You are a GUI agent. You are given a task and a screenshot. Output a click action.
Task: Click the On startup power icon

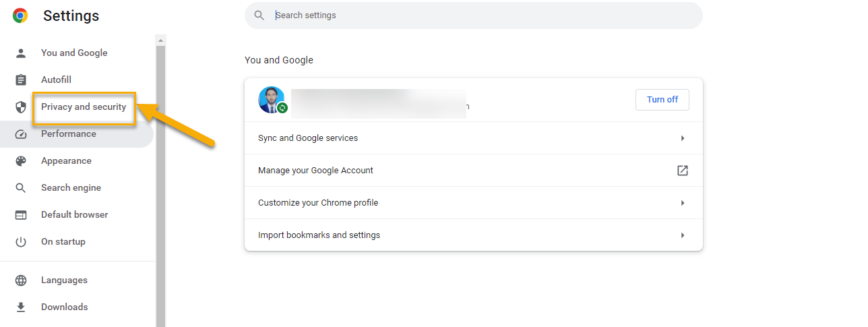21,241
